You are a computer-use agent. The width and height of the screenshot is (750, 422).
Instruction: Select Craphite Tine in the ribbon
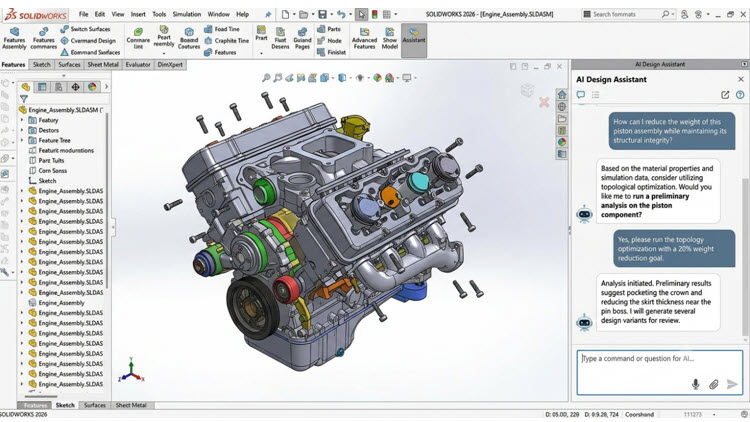tap(227, 41)
